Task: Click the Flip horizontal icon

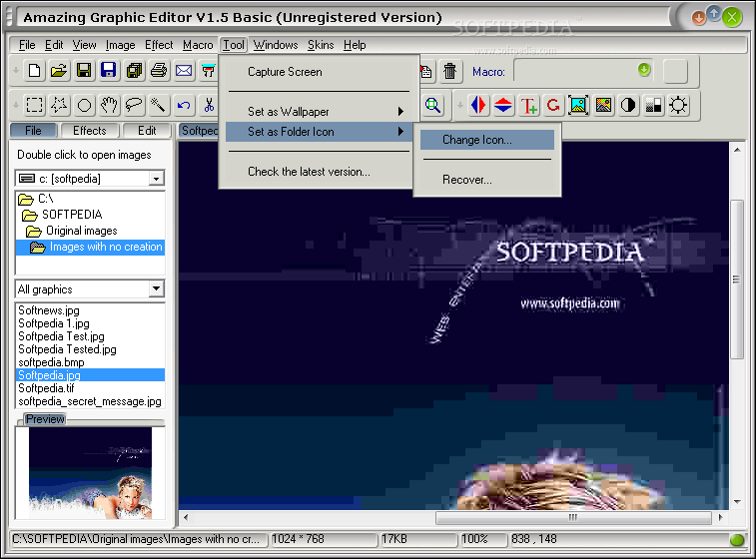Action: (478, 105)
